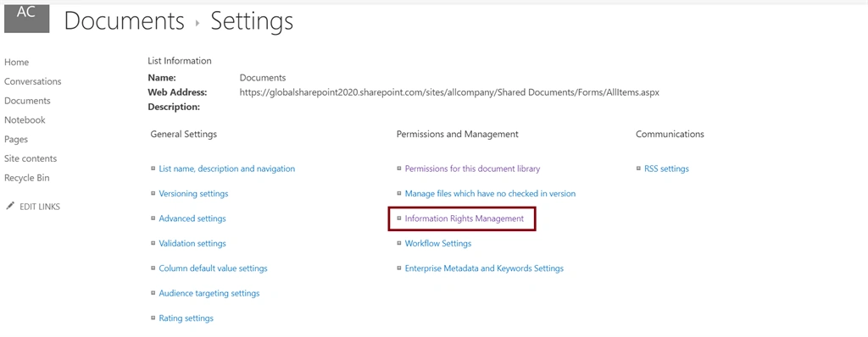The width and height of the screenshot is (868, 337).
Task: Open Audience targeting settings
Action: pos(209,293)
